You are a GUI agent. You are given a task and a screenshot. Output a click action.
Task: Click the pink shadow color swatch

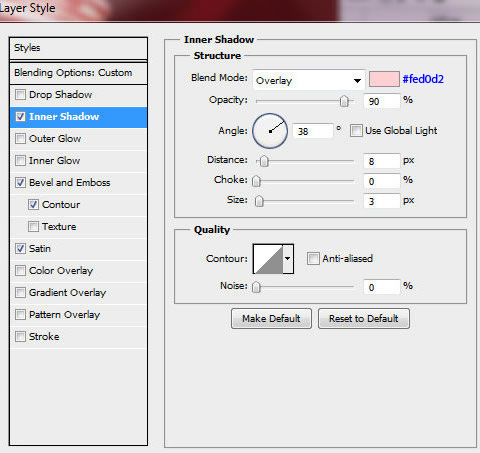point(384,79)
